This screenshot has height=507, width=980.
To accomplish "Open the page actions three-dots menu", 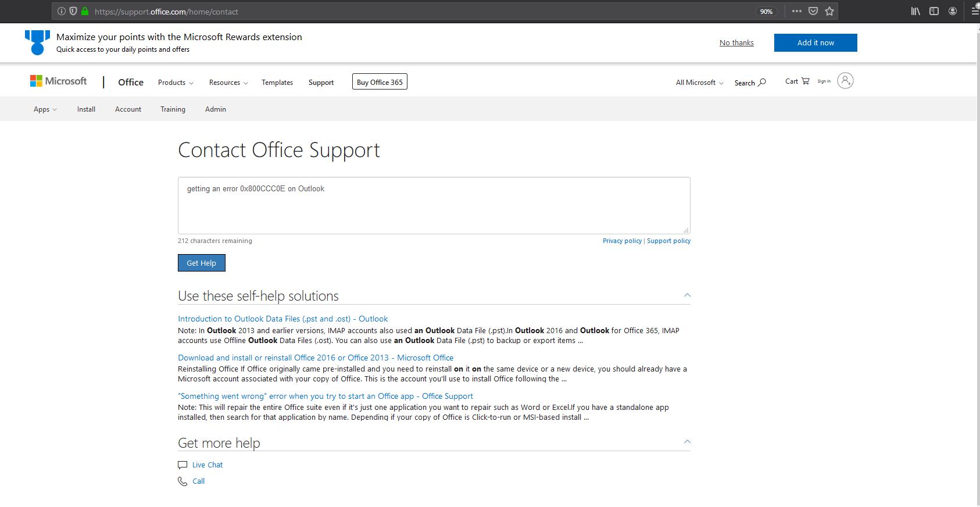I will [797, 11].
